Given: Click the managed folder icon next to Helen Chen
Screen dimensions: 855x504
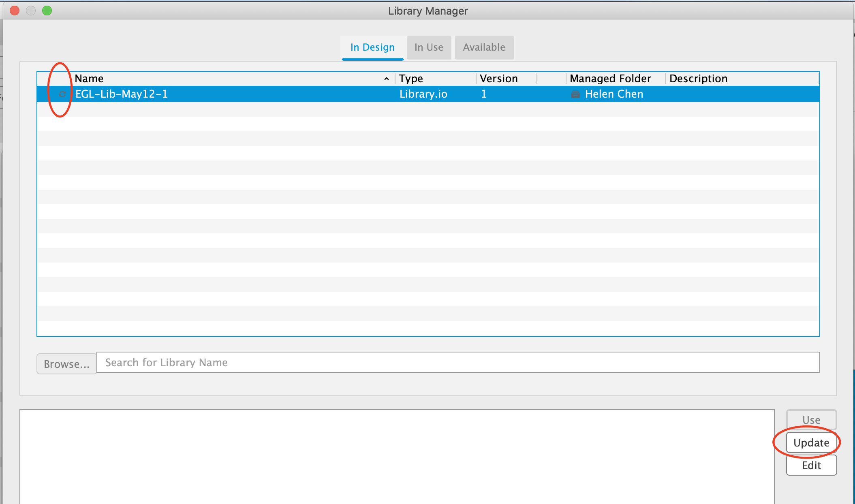Looking at the screenshot, I should click(x=575, y=94).
